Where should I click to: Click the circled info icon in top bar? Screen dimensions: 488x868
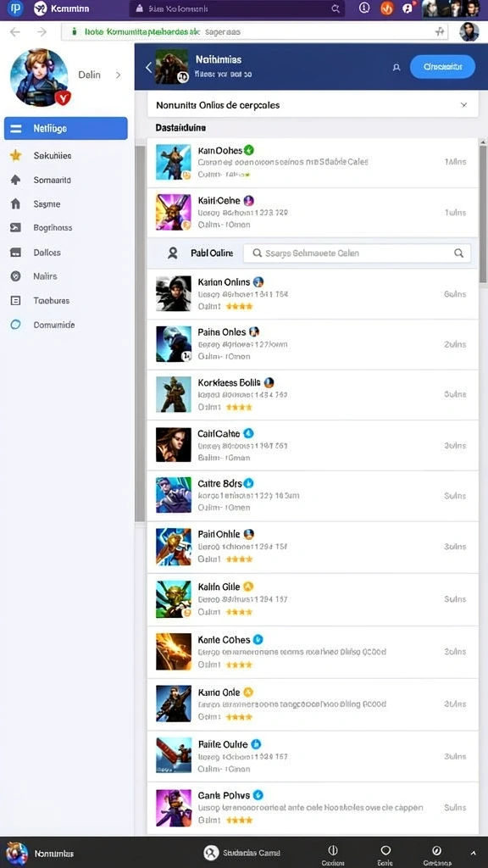pyautogui.click(x=364, y=8)
